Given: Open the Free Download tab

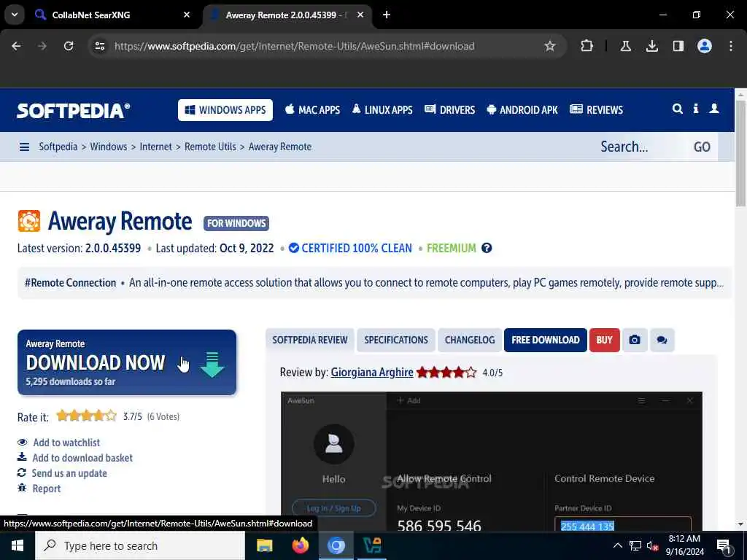Looking at the screenshot, I should coord(546,340).
